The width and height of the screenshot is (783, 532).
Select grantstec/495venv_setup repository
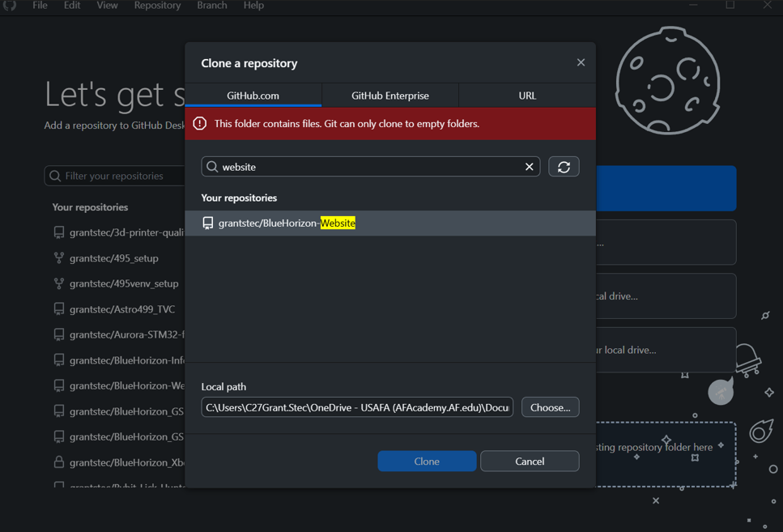(119, 283)
